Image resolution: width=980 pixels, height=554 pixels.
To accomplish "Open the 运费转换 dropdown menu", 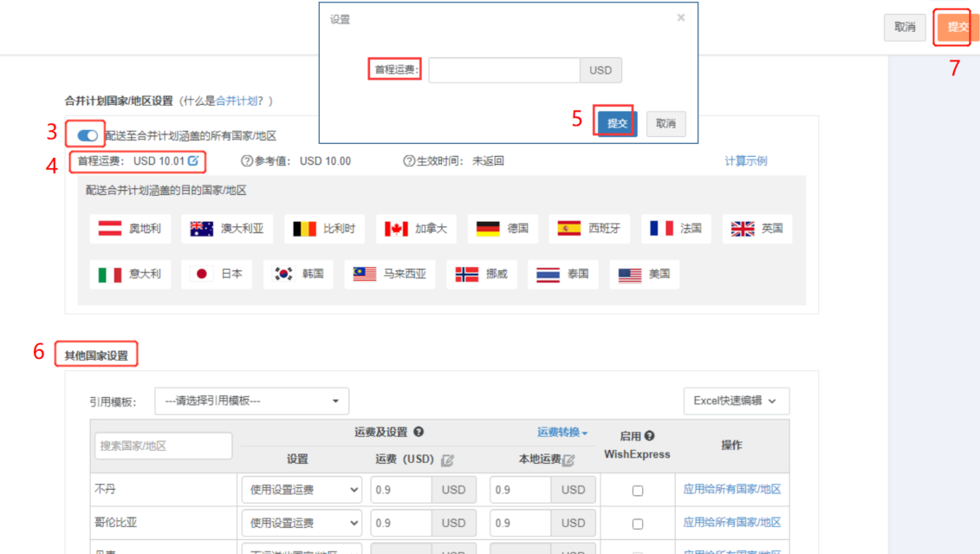I will [562, 432].
